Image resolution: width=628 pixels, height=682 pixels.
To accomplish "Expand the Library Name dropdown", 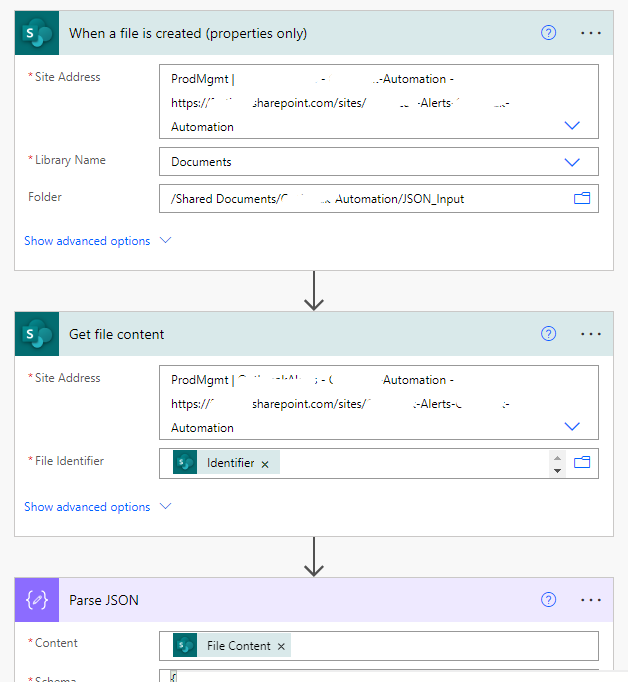I will (x=572, y=162).
